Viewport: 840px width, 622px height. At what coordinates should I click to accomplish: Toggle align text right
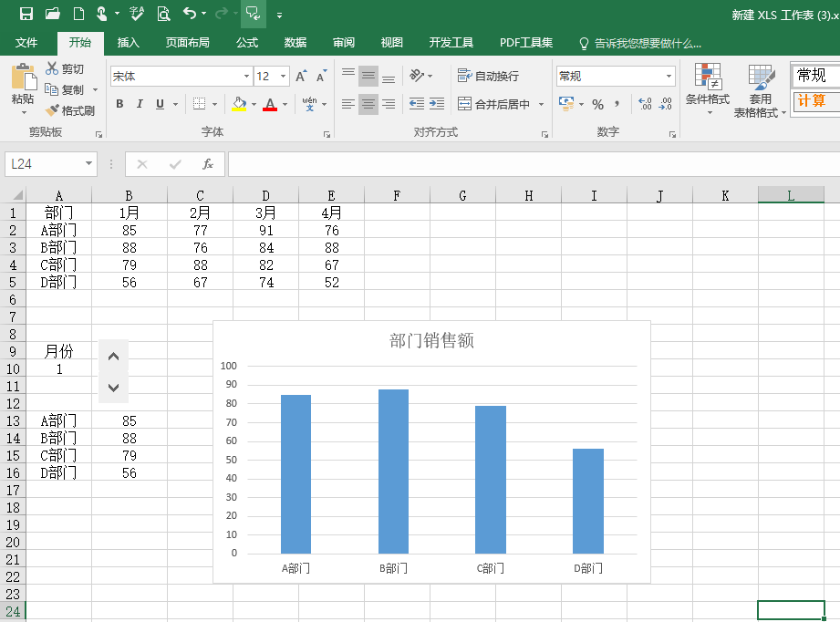tap(389, 104)
